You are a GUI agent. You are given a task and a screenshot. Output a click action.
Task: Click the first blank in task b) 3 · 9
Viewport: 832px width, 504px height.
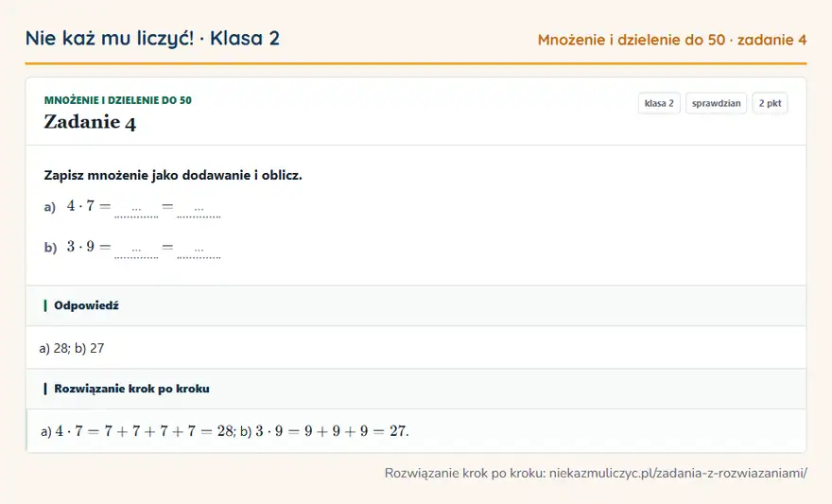pos(136,250)
